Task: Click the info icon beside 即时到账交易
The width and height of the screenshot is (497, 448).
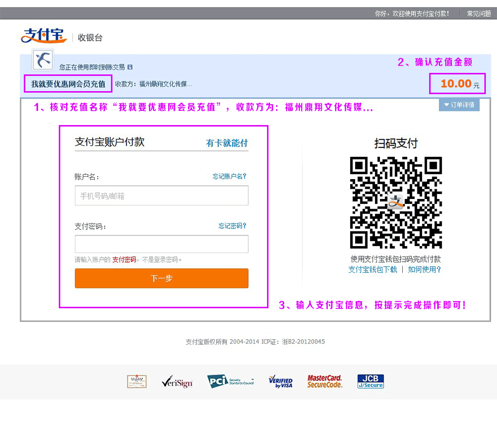Action: (130, 67)
